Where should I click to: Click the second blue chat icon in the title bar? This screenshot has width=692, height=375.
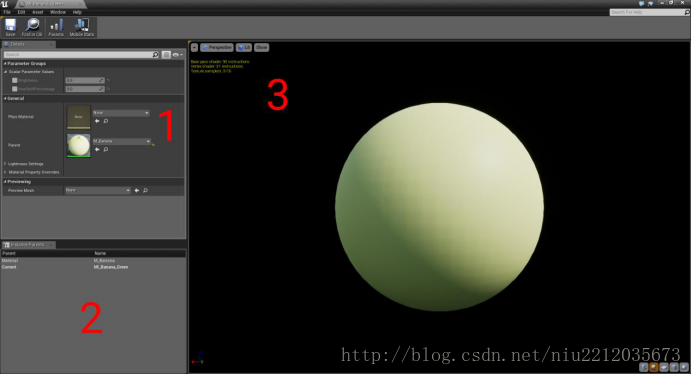pyautogui.click(x=650, y=4)
